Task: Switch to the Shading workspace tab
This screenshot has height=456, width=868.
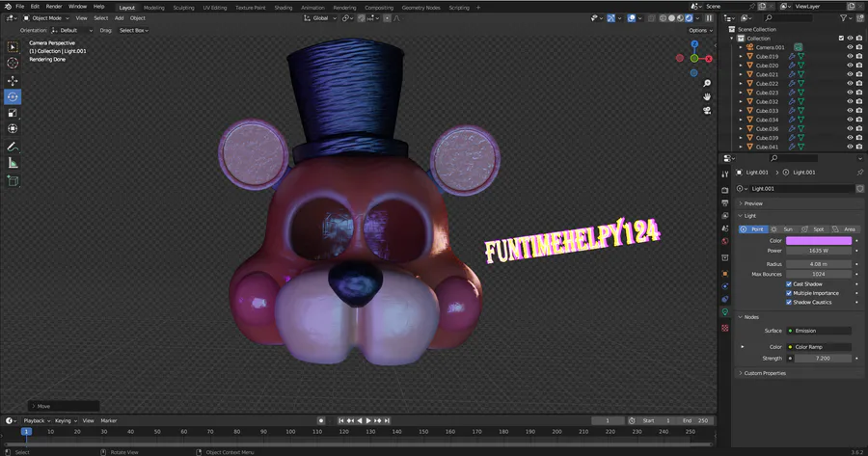Action: pos(284,8)
